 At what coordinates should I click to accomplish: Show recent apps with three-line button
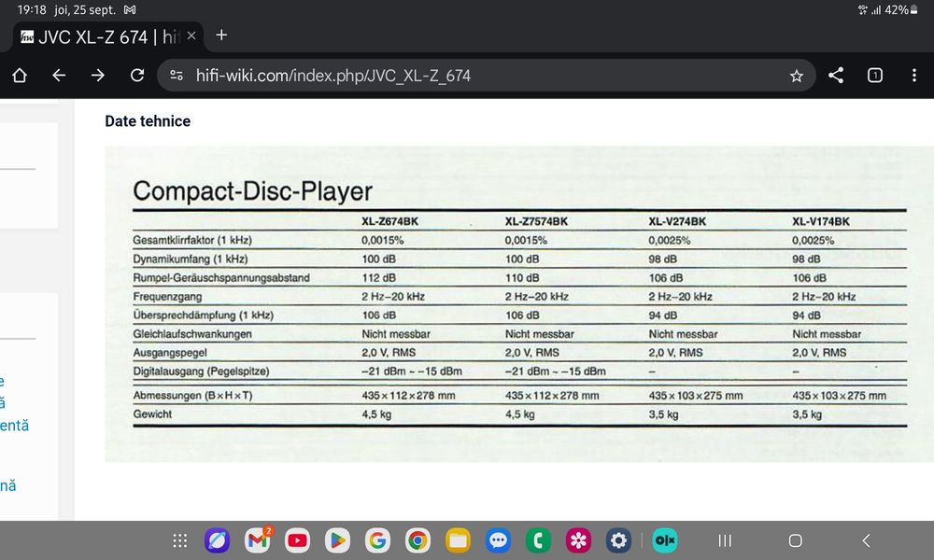pos(725,540)
